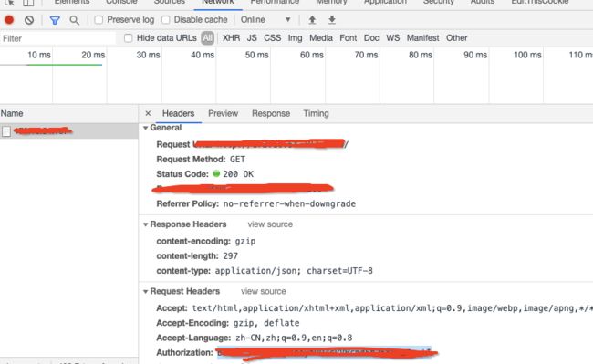Click the 100 ms timeline marker

tap(527, 55)
